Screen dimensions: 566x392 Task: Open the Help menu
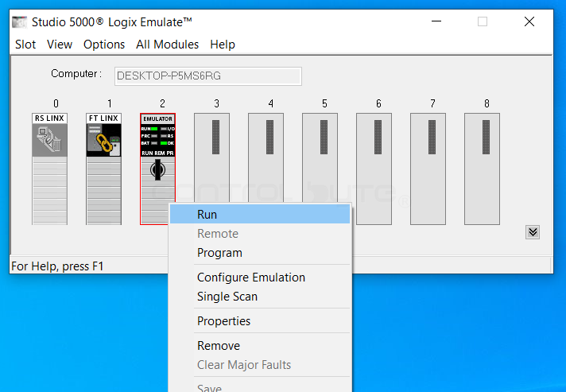point(223,45)
